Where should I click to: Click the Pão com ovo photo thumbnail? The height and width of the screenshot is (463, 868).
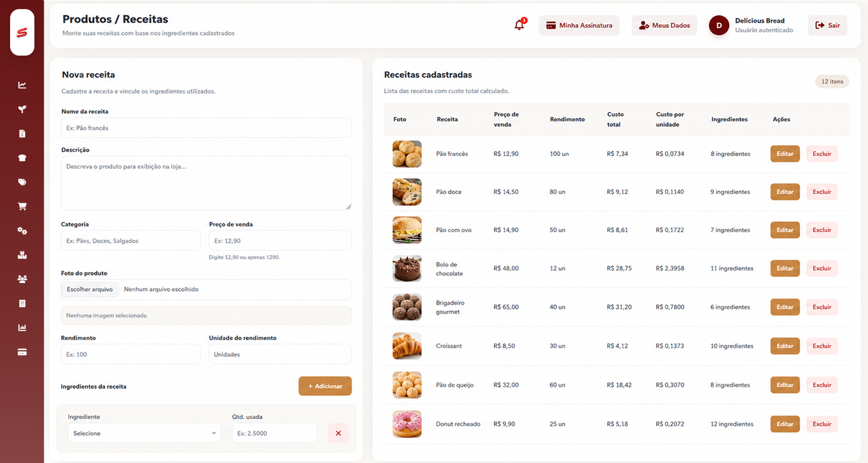coord(407,230)
